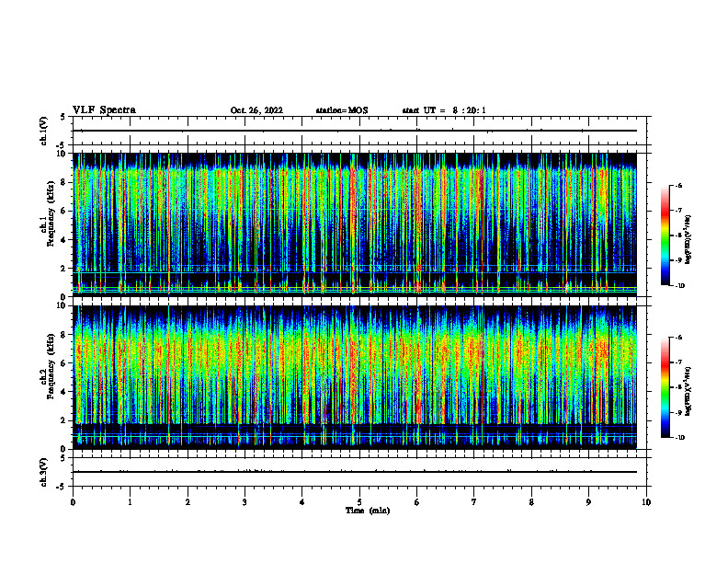Click time axis tick label '5'
728x563 pixels.
[x=359, y=502]
